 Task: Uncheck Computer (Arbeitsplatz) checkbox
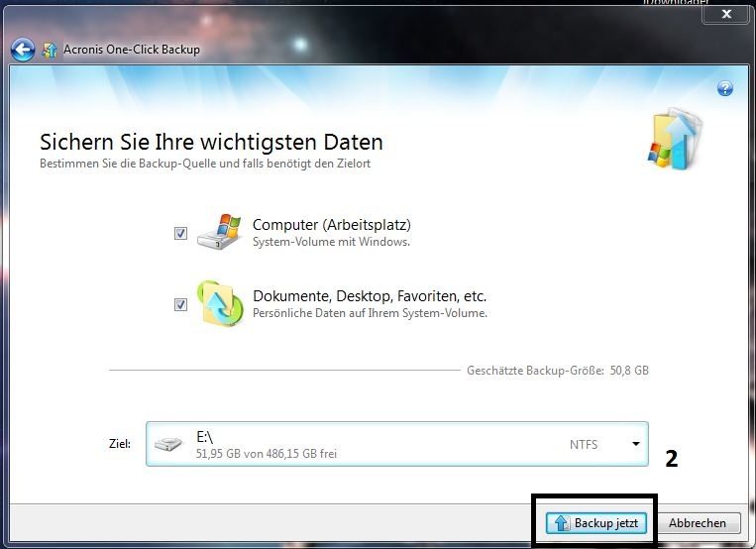click(180, 234)
